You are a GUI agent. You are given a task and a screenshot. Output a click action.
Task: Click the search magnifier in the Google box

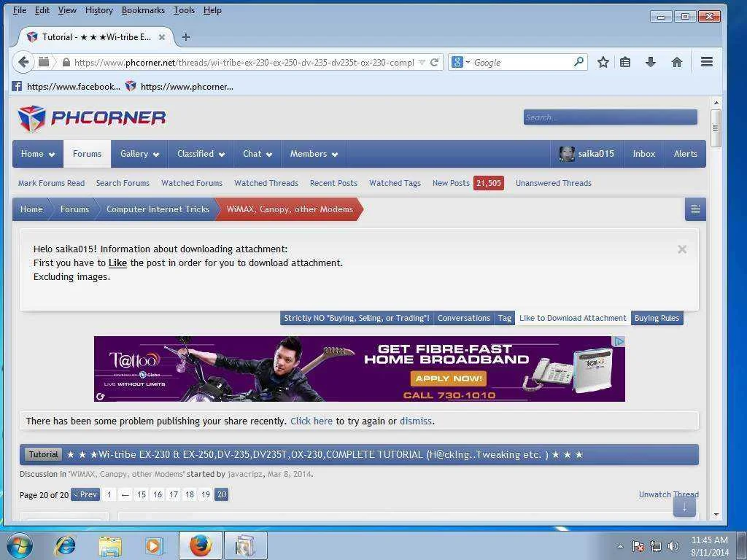coord(578,62)
